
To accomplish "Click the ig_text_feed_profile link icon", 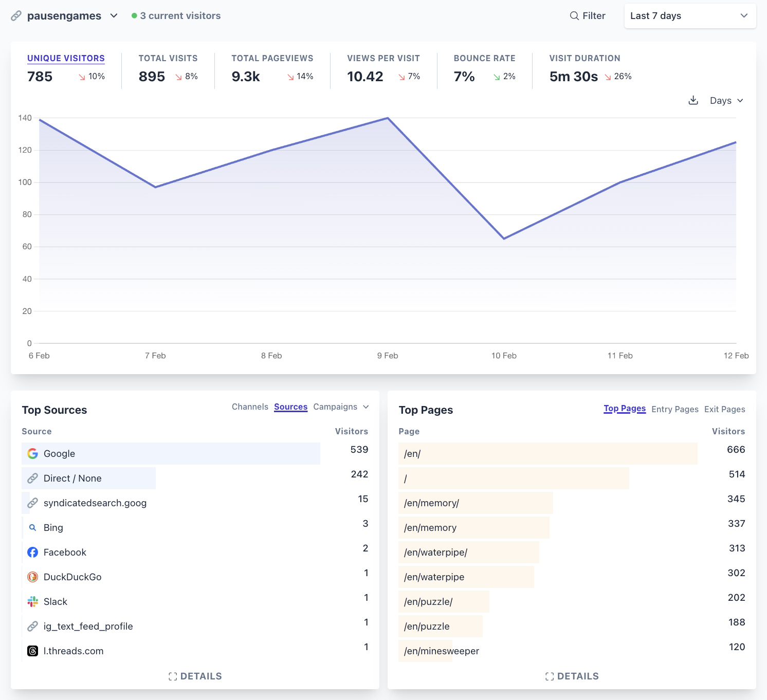I will pos(33,627).
